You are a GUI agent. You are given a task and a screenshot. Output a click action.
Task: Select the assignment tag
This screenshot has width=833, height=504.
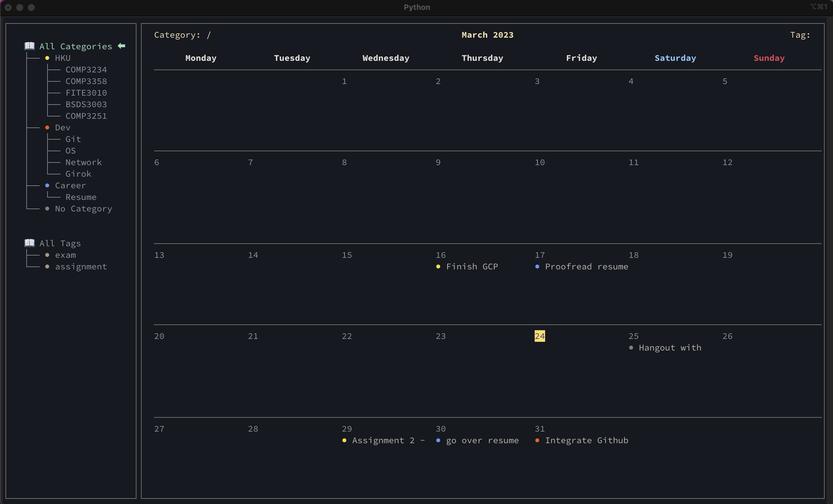pyautogui.click(x=81, y=267)
